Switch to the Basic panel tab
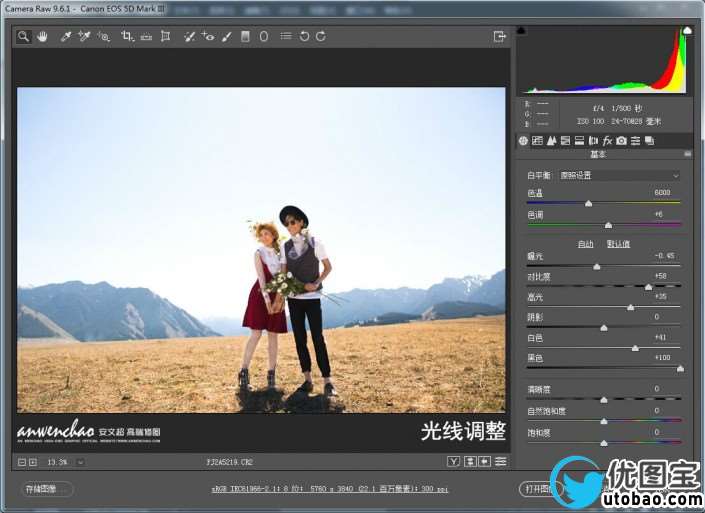The width and height of the screenshot is (705, 513). pos(523,141)
